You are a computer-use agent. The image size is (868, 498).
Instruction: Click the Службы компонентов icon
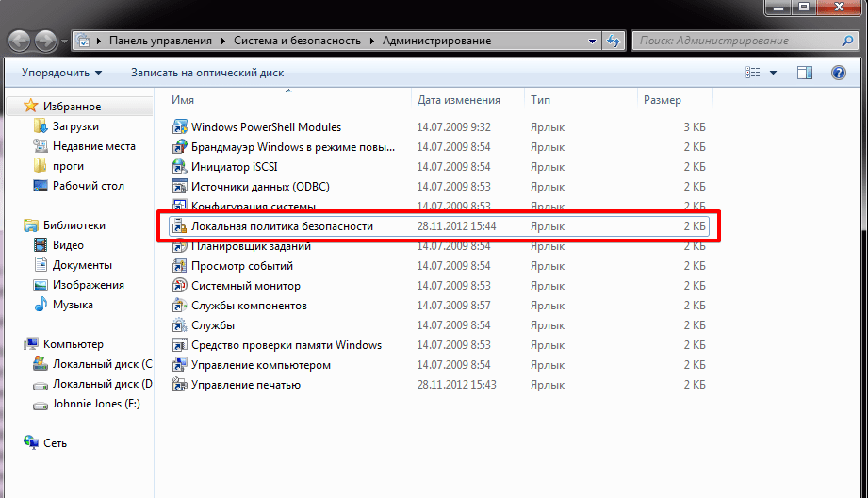[179, 306]
